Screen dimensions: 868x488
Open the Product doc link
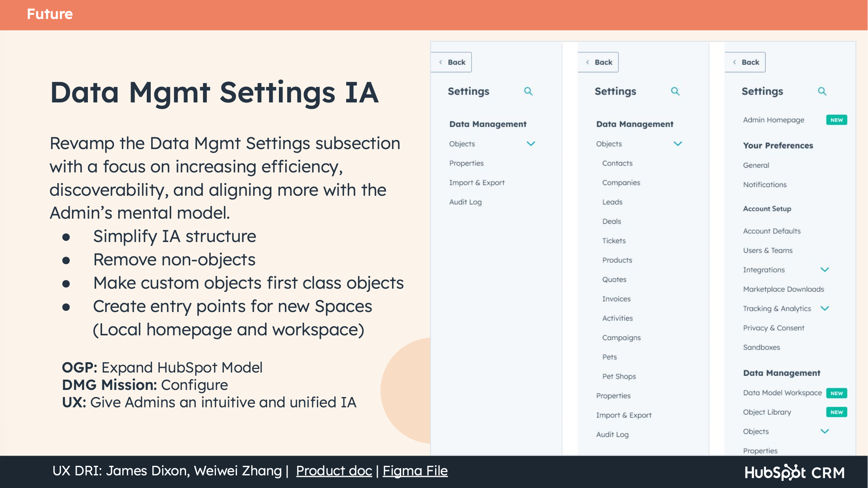(334, 471)
